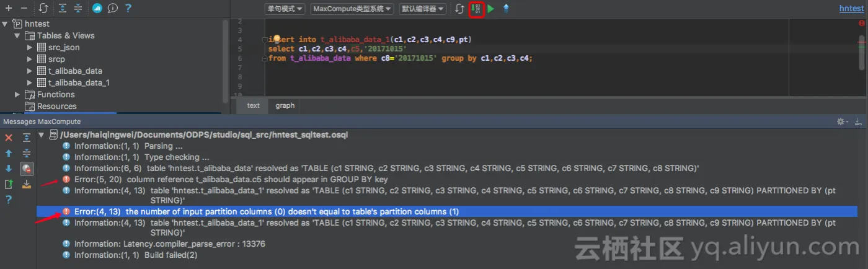Click the blue up-arrow icon right of the play button

pos(506,9)
